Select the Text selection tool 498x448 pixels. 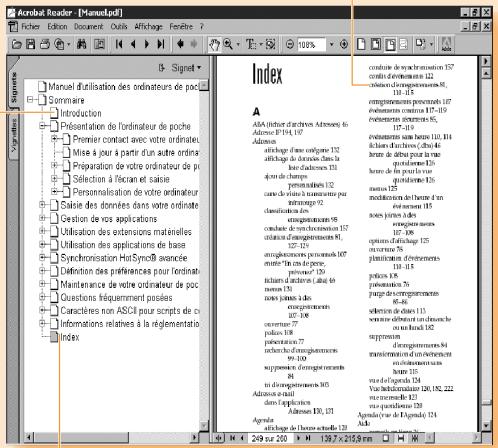coord(251,44)
